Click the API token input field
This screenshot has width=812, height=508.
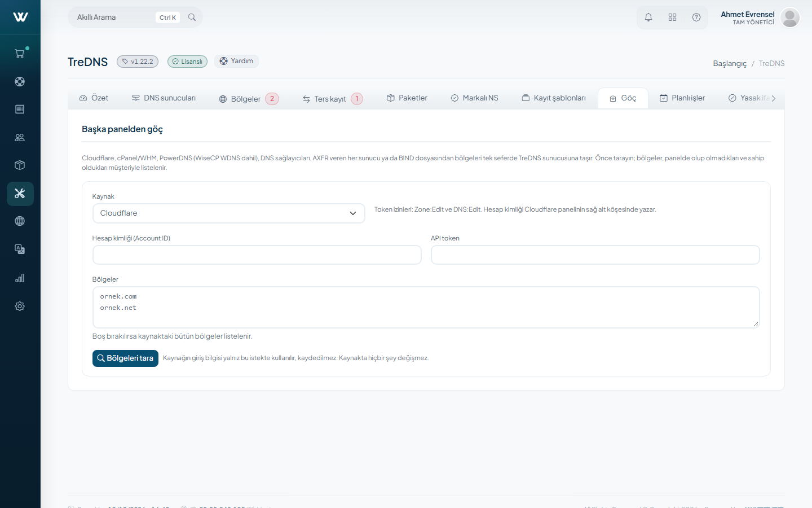click(x=595, y=255)
